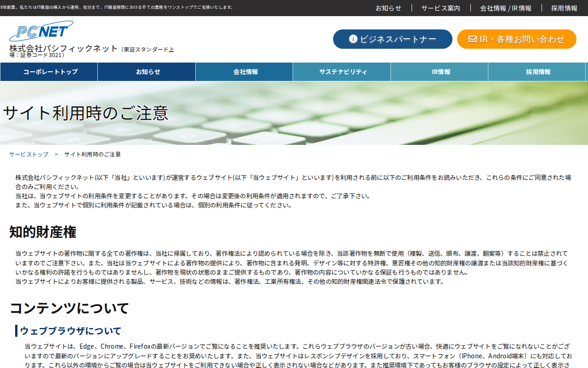This screenshot has width=588, height=368.
Task: Open 採用情報 in the blue navigation bar
Action: tap(537, 72)
